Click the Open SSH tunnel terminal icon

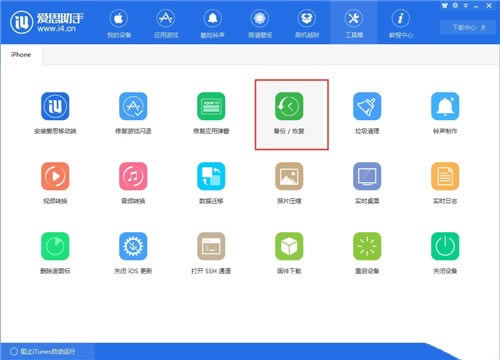[211, 246]
